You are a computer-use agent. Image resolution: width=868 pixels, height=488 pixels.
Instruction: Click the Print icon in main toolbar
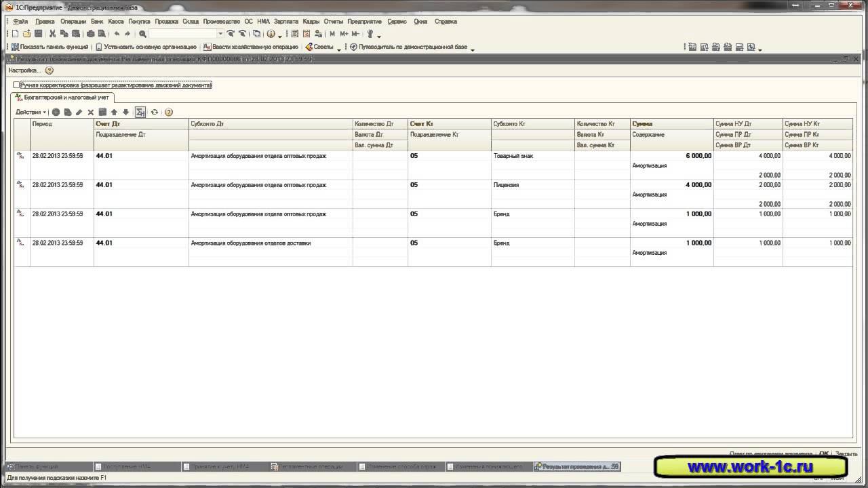(90, 34)
